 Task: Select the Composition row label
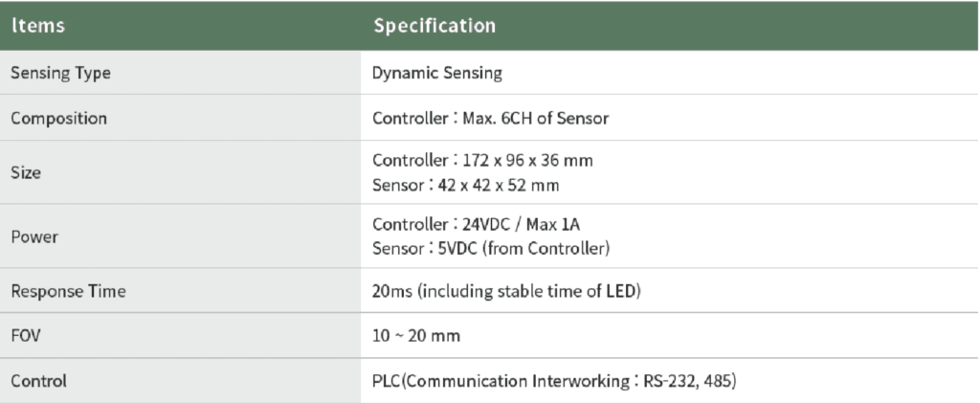(x=58, y=120)
